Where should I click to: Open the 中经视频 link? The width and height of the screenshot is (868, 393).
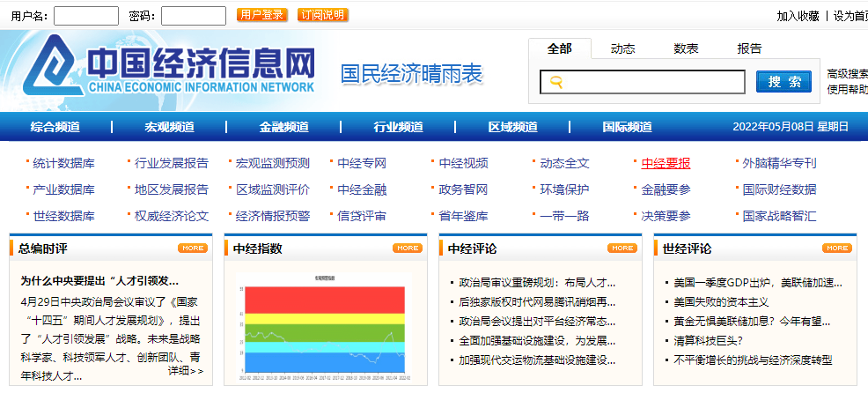point(463,164)
